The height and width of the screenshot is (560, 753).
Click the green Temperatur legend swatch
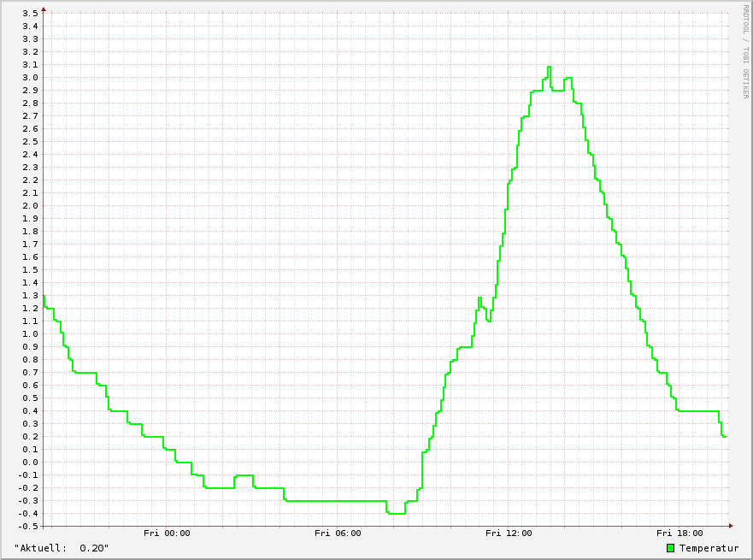670,548
